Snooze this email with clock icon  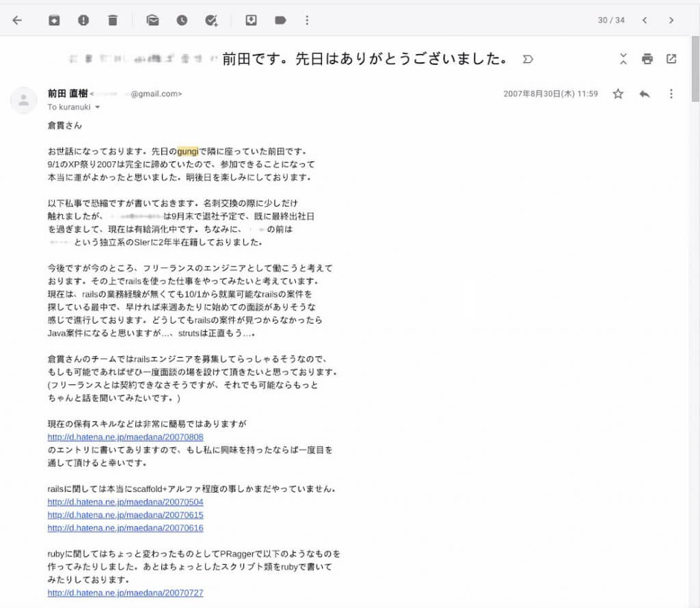182,21
